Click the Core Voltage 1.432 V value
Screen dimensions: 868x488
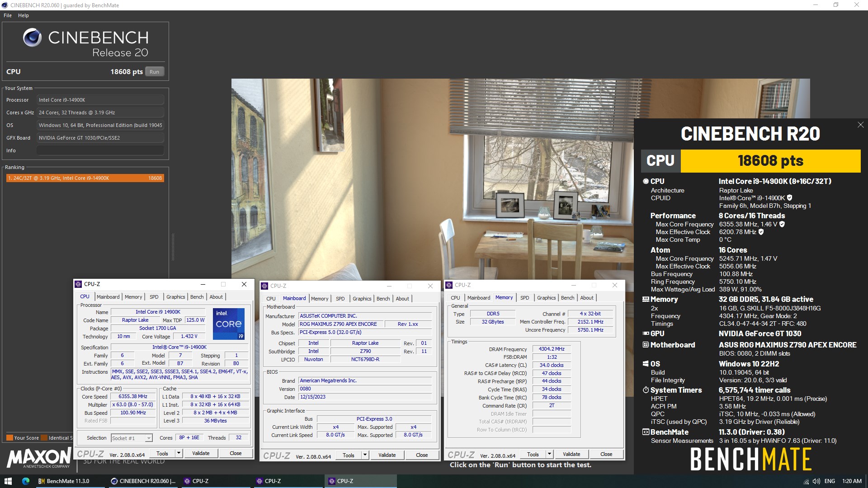click(x=189, y=336)
